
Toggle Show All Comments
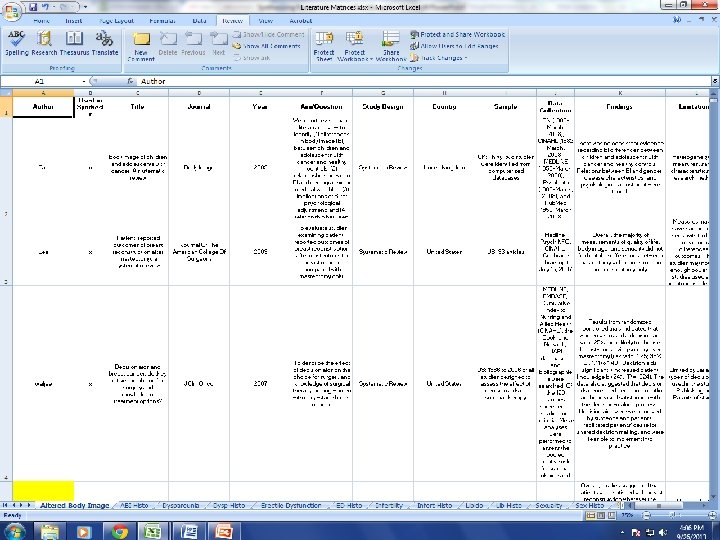tap(266, 46)
